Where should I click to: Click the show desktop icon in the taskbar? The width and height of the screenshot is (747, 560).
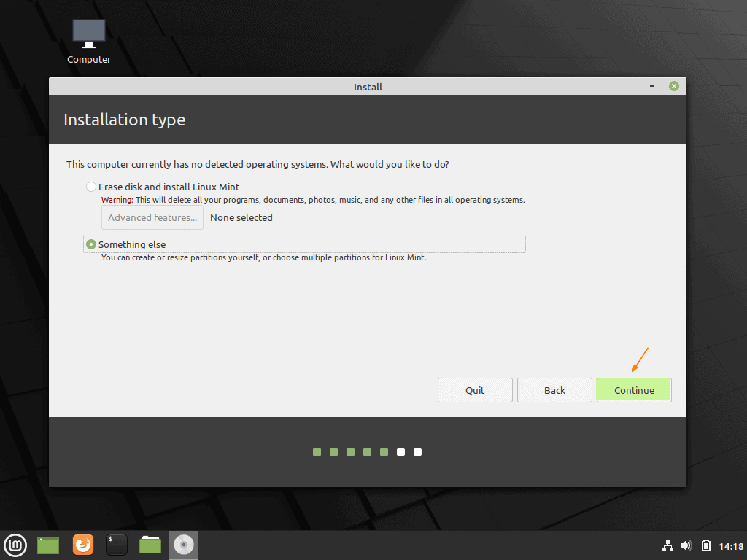(x=48, y=545)
